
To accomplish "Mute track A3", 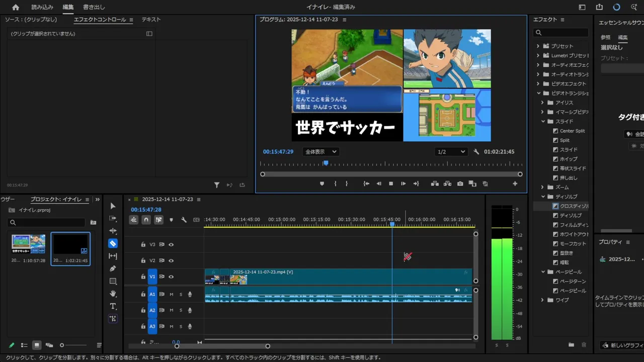I will (171, 326).
